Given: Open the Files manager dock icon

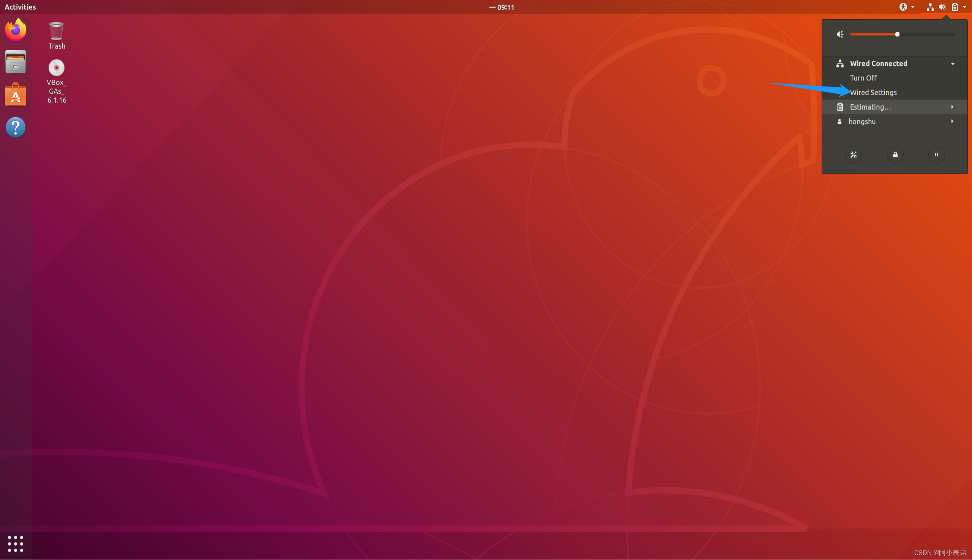Looking at the screenshot, I should 16,62.
